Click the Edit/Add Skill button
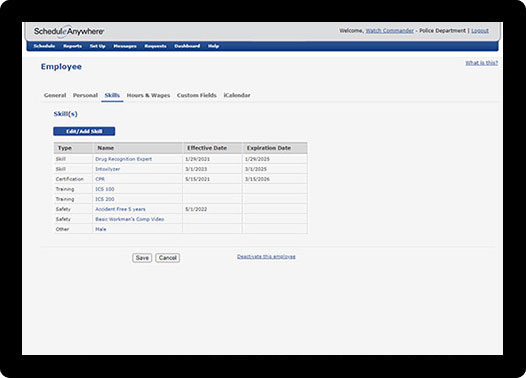This screenshot has width=526, height=378. click(84, 131)
